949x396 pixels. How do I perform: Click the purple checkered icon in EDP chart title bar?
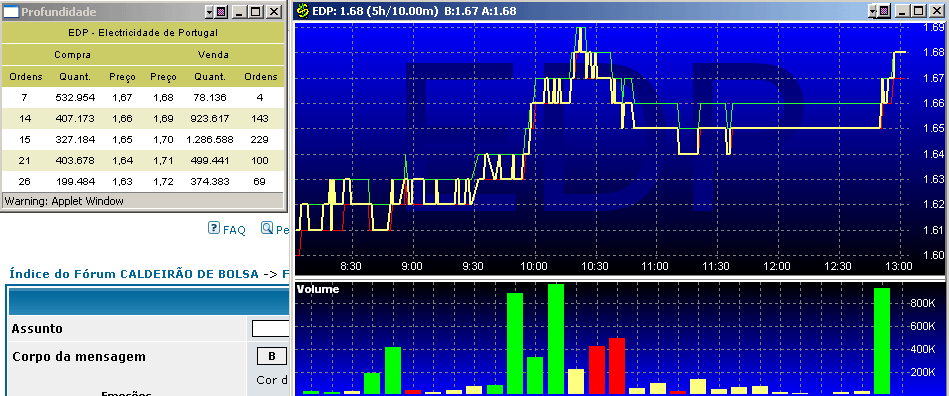[x=884, y=11]
